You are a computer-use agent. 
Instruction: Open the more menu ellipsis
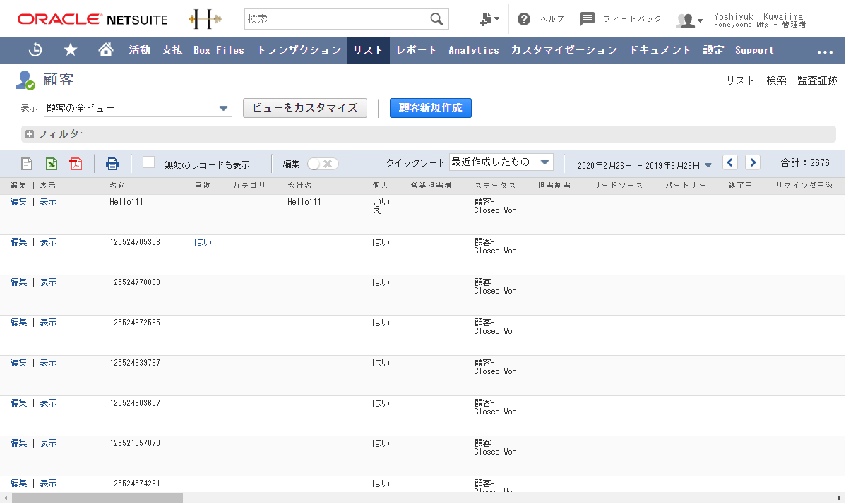click(x=824, y=52)
